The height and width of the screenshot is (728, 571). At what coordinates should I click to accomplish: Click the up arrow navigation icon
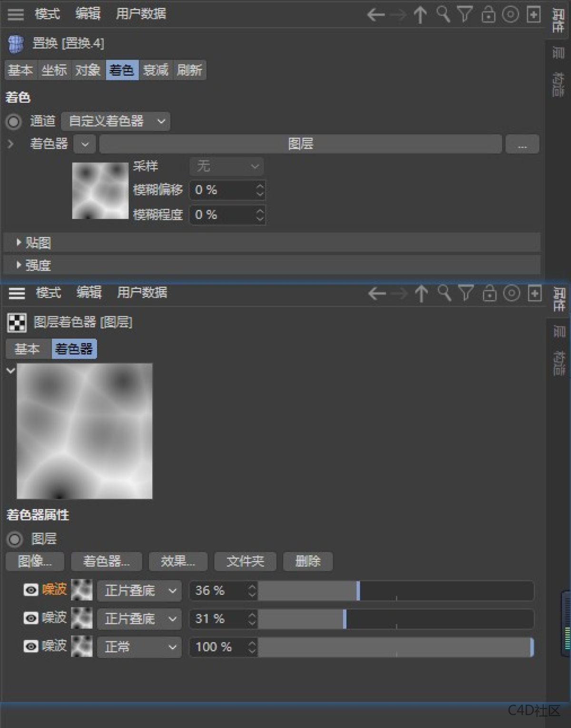coord(420,14)
